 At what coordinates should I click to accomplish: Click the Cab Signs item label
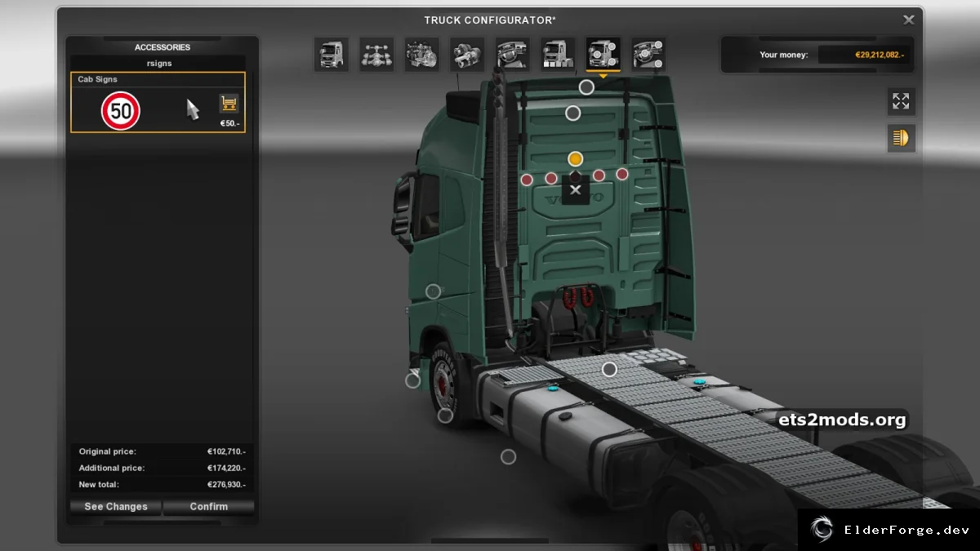(97, 79)
